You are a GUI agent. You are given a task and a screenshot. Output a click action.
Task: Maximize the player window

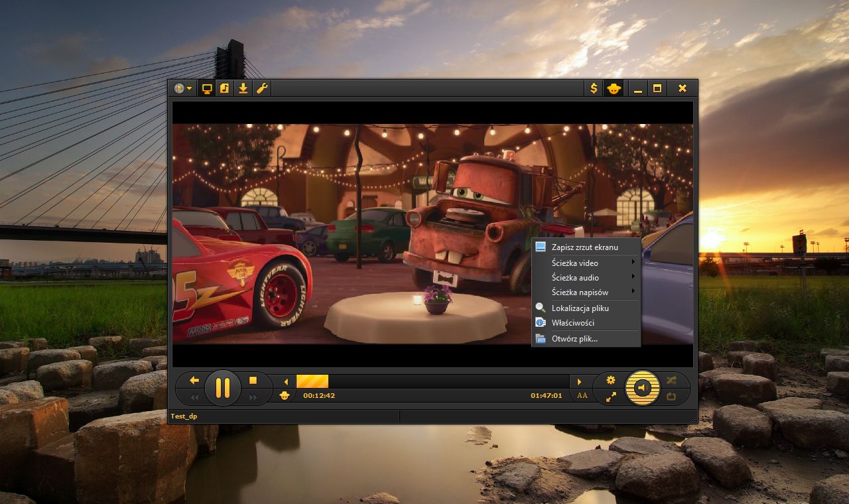click(657, 88)
